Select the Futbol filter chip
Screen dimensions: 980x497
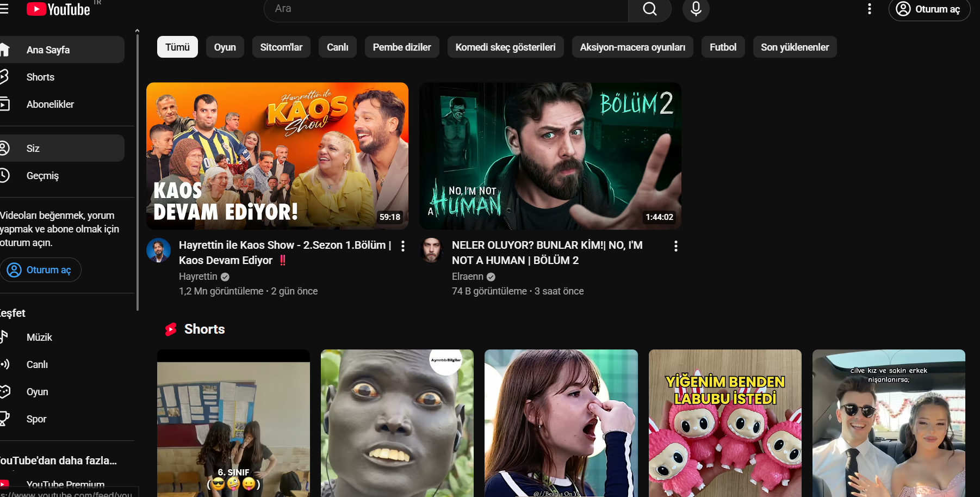click(723, 47)
